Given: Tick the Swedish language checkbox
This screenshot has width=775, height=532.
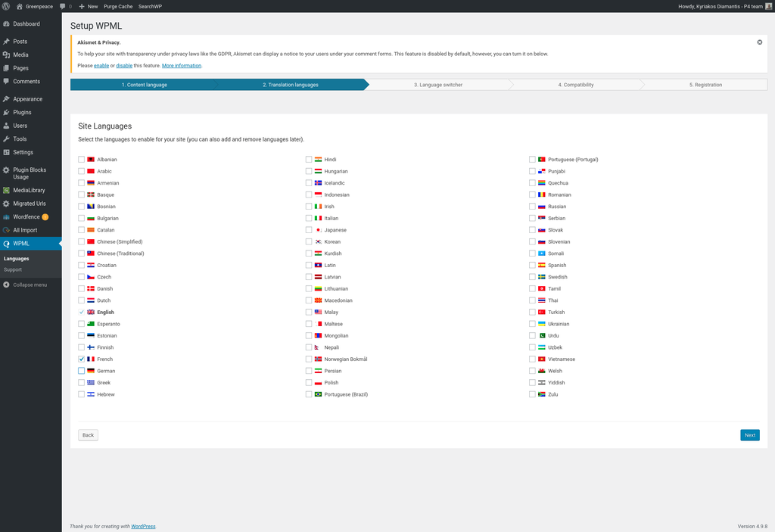Looking at the screenshot, I should tap(532, 277).
